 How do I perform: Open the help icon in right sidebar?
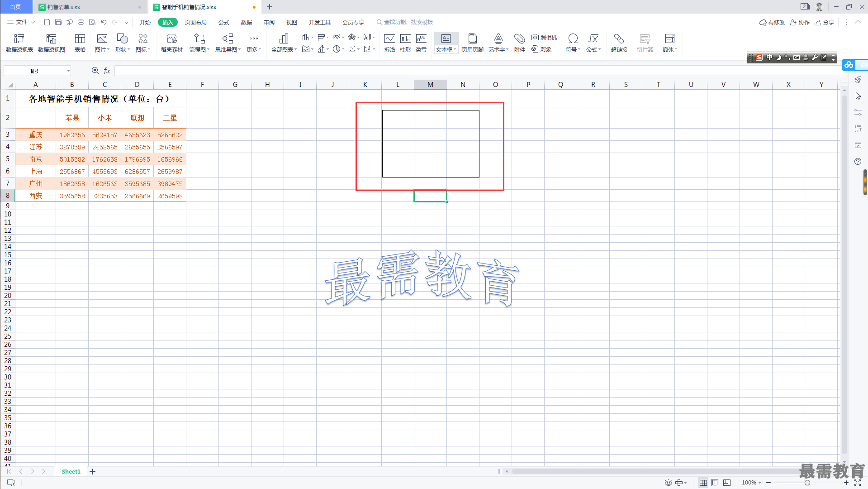coord(858,162)
